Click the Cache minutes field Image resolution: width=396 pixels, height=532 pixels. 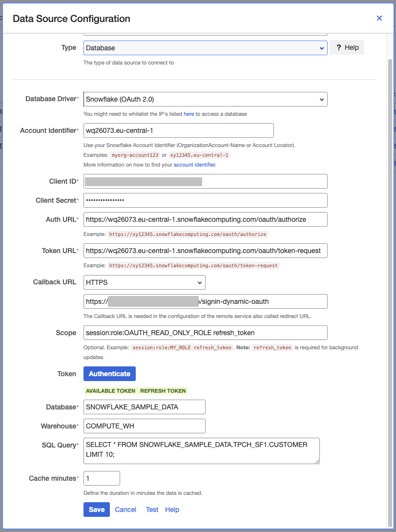click(102, 478)
